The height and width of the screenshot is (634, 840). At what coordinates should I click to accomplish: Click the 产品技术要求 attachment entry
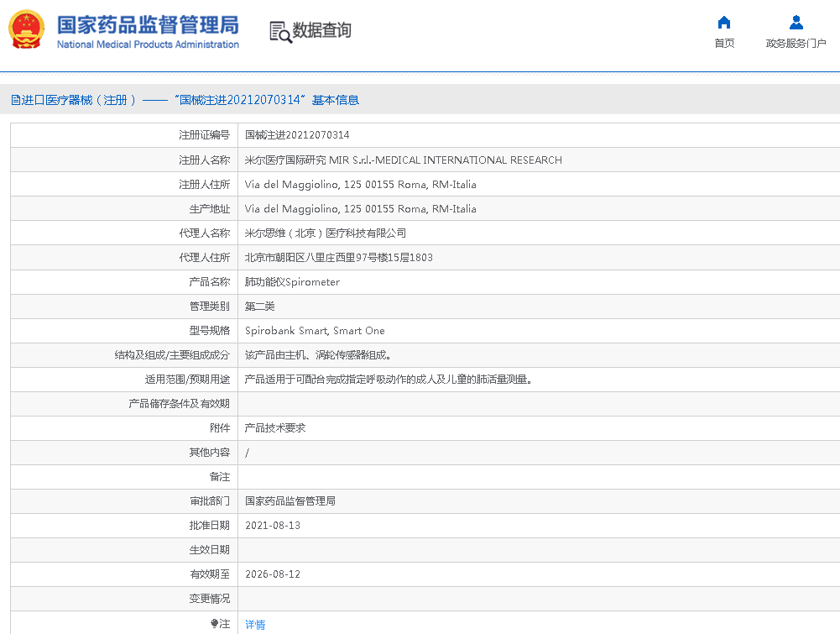(274, 428)
